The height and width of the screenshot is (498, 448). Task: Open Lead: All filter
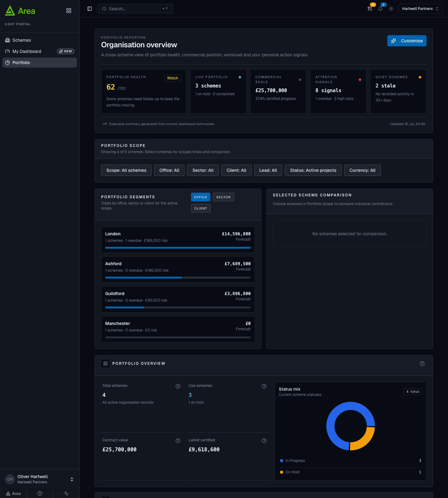(x=268, y=170)
